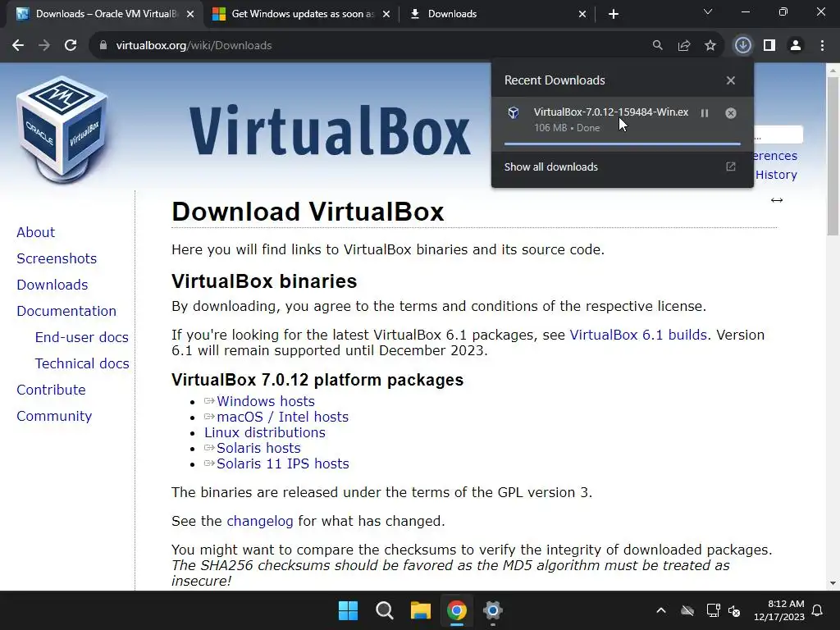Open the tab search chevron dropdown
Image resolution: width=840 pixels, height=630 pixels.
click(x=708, y=11)
